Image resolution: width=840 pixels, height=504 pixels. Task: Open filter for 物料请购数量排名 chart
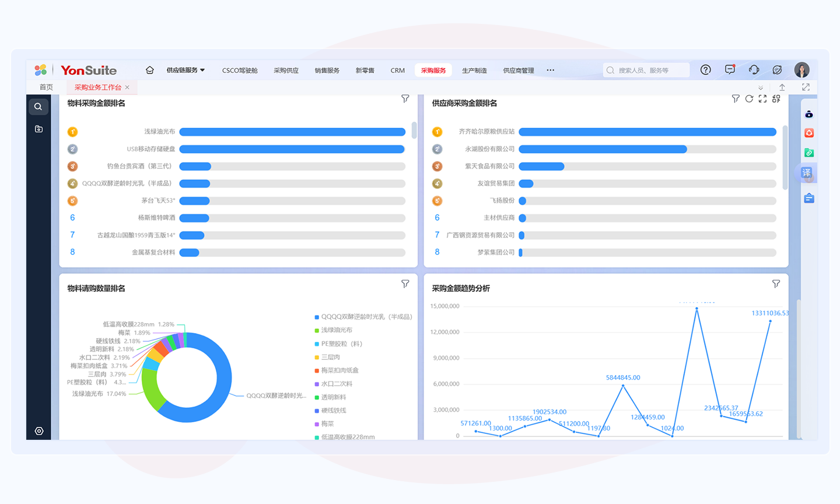click(405, 284)
